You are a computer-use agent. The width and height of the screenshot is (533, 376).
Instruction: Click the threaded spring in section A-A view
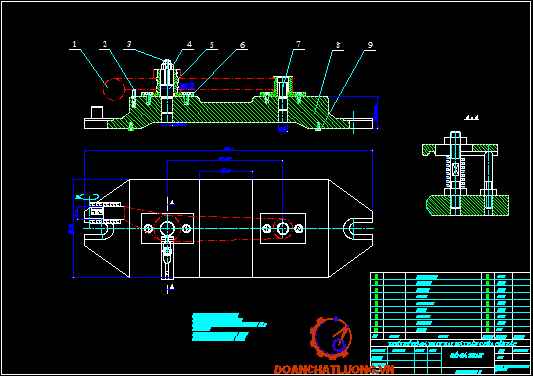(455, 172)
